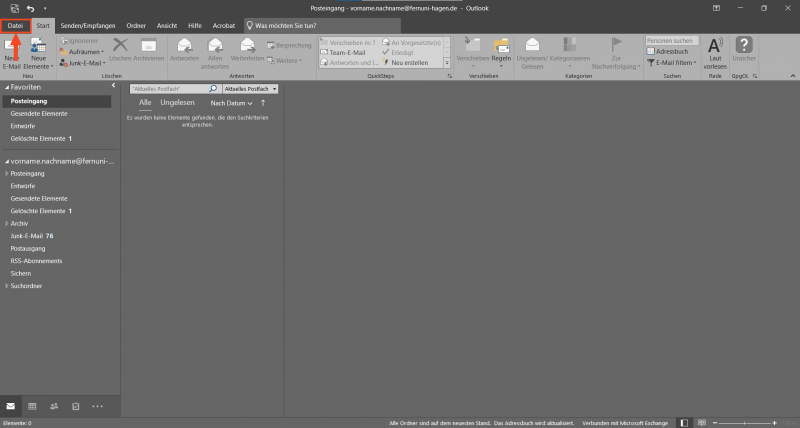Click the Ungelesen/Gelesen envelope icon
The width and height of the screenshot is (800, 428).
pyautogui.click(x=532, y=45)
